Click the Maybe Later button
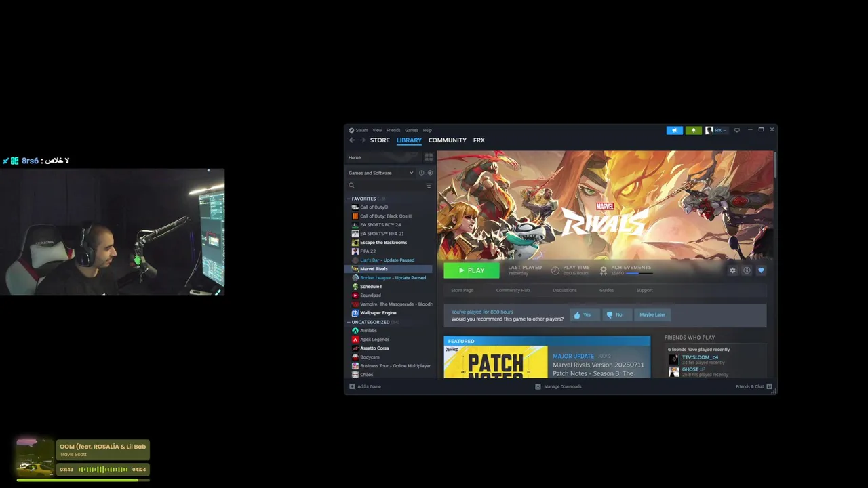868x488 pixels. [x=652, y=314]
